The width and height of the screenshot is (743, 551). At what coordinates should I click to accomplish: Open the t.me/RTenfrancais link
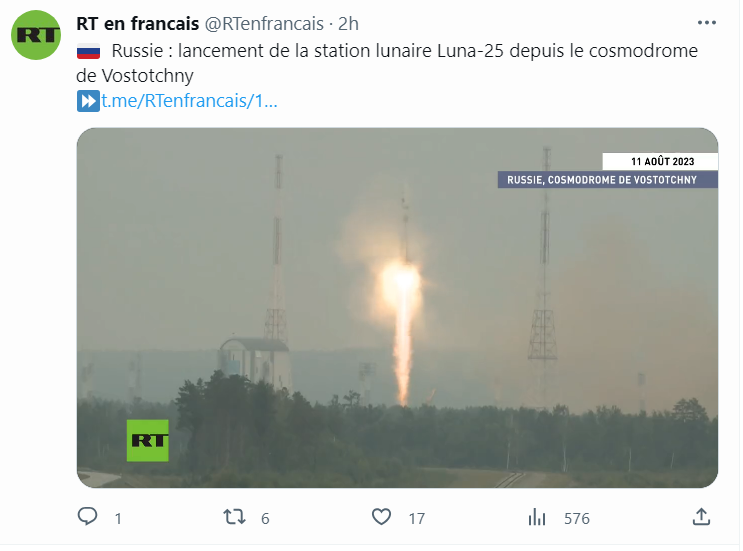point(189,101)
